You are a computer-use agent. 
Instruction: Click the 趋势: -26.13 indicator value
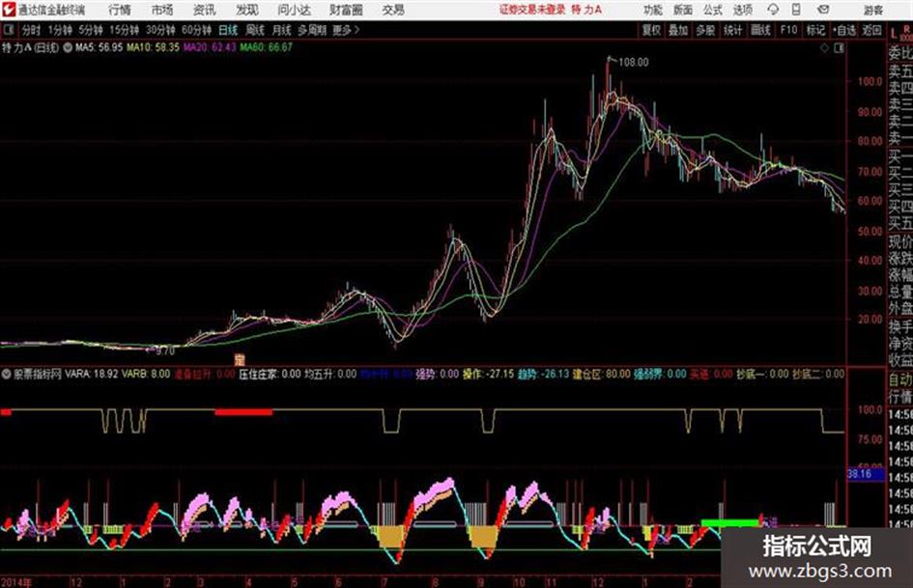(543, 374)
